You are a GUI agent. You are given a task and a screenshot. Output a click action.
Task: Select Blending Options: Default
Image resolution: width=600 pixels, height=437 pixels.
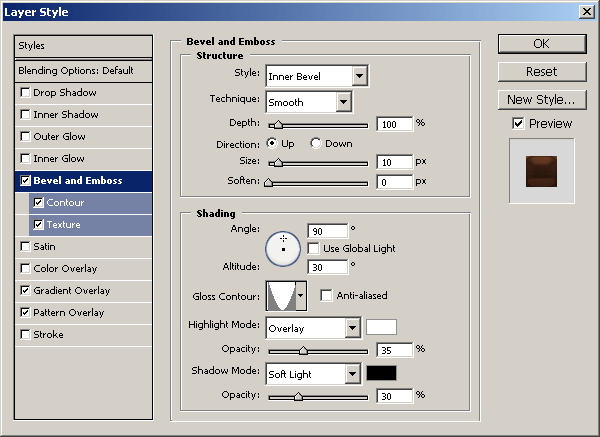click(x=83, y=71)
